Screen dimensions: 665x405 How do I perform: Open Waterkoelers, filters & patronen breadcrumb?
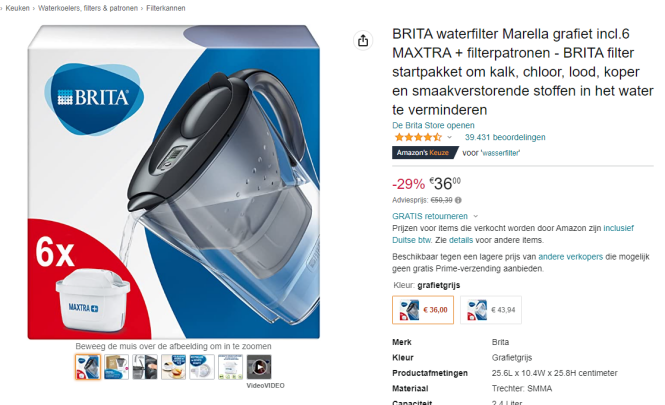point(88,8)
